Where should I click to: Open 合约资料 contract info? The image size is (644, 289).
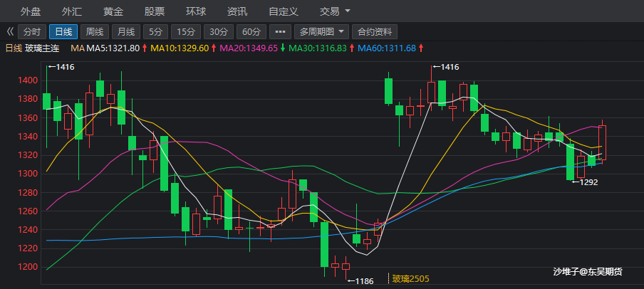click(x=375, y=31)
